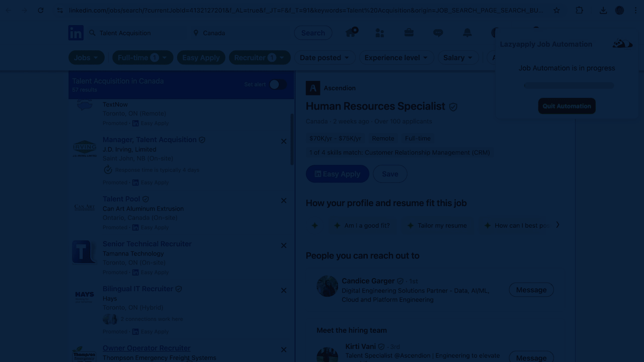Open Talent Pool job listing
644x362 pixels.
pyautogui.click(x=121, y=199)
